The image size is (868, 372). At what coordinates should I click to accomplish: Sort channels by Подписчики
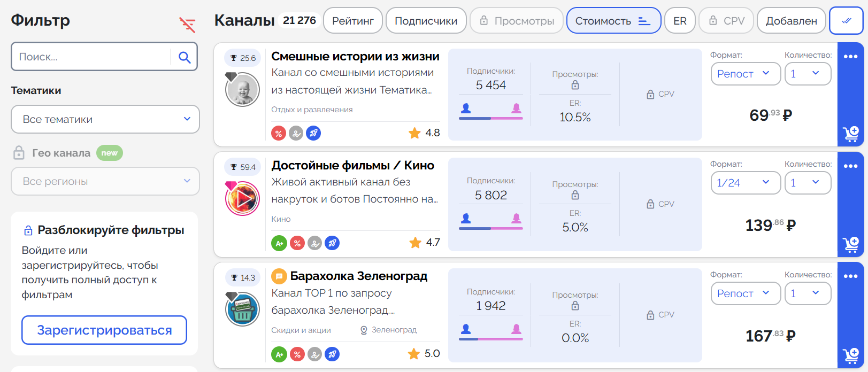(x=426, y=21)
